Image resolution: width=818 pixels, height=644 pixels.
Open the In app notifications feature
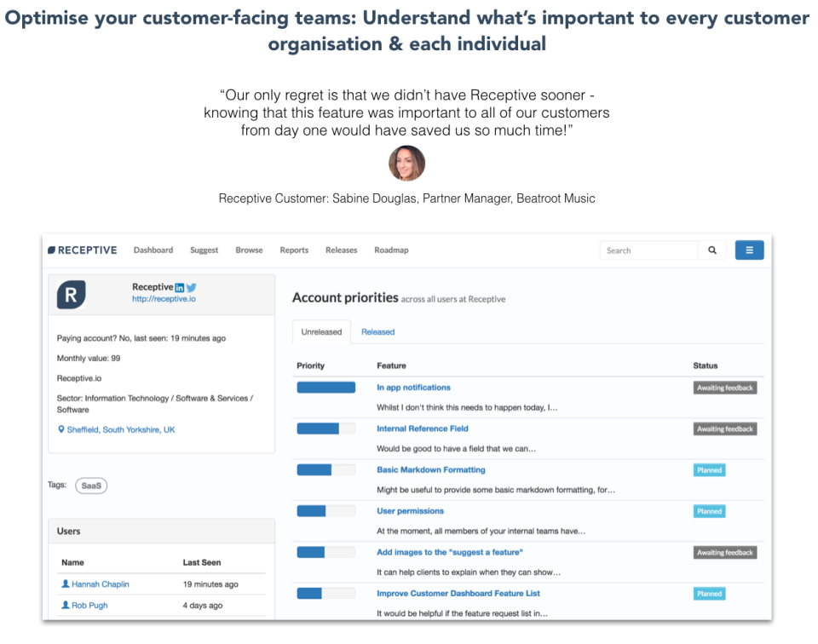click(x=414, y=388)
